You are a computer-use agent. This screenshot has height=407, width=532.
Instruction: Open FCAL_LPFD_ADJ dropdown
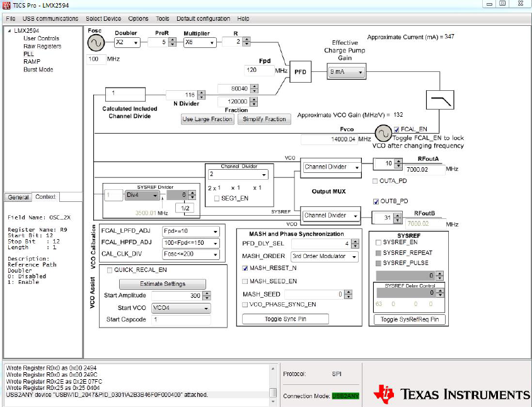[x=191, y=232]
